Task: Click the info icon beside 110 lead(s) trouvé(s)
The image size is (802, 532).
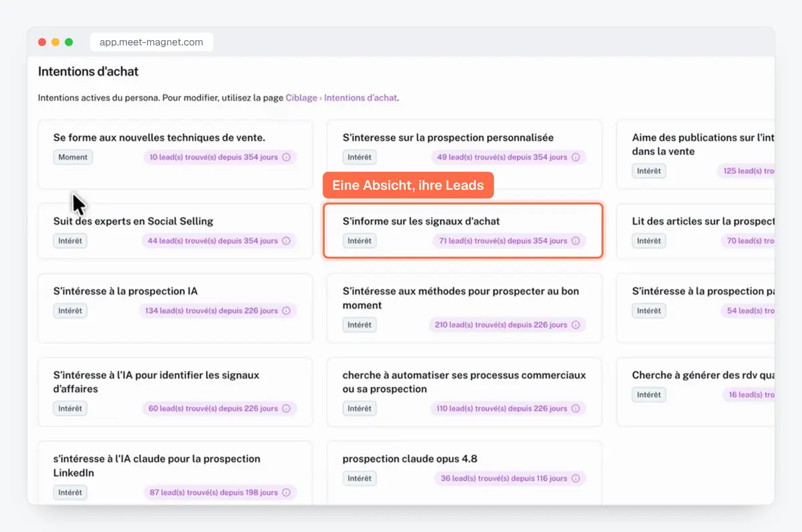Action: tap(575, 408)
